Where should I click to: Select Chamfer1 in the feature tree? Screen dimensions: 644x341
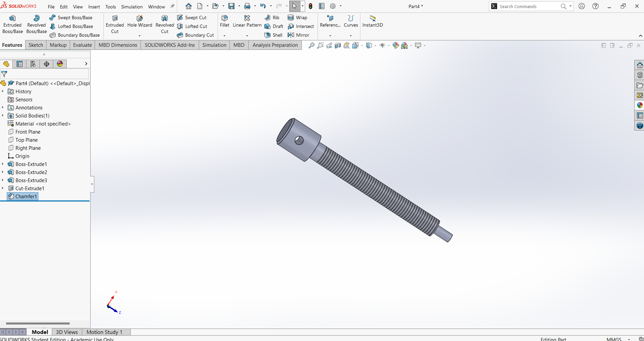point(23,196)
